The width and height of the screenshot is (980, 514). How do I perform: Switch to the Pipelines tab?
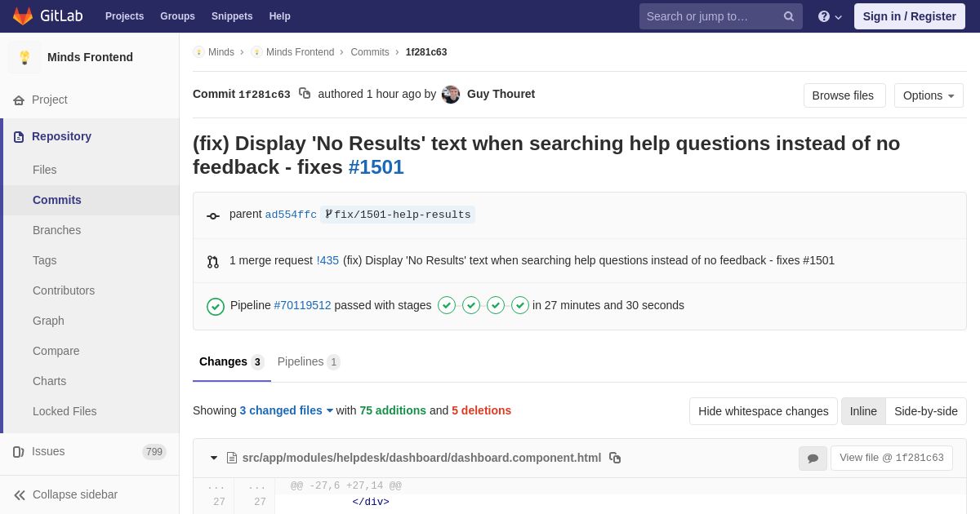coord(309,361)
